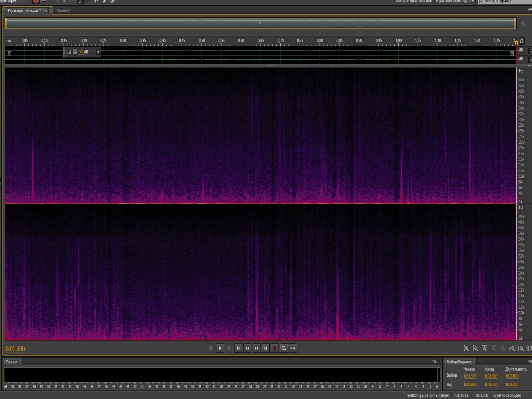532x399 pixels.
Task: Toggle the Loop Playback button
Action: [x=284, y=348]
